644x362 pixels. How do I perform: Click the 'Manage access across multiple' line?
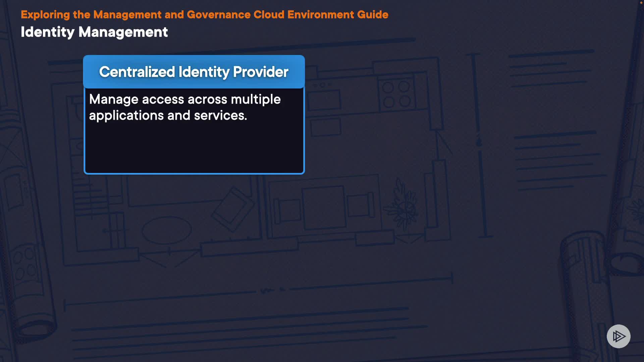(185, 99)
